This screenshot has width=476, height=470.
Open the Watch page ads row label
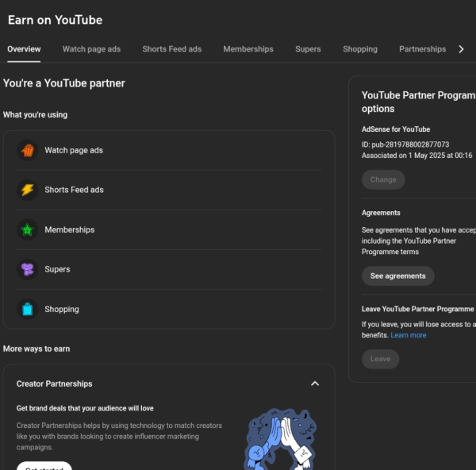click(x=74, y=150)
